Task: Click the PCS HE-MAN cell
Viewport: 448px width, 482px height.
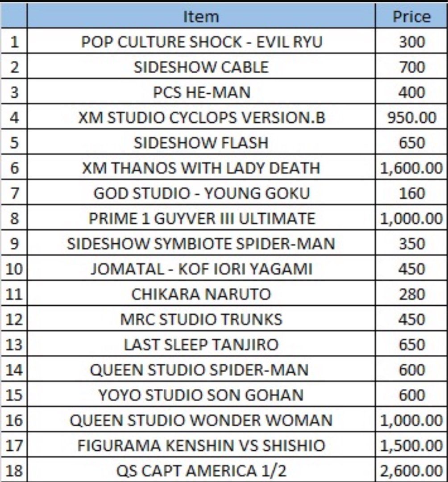Action: (x=201, y=91)
